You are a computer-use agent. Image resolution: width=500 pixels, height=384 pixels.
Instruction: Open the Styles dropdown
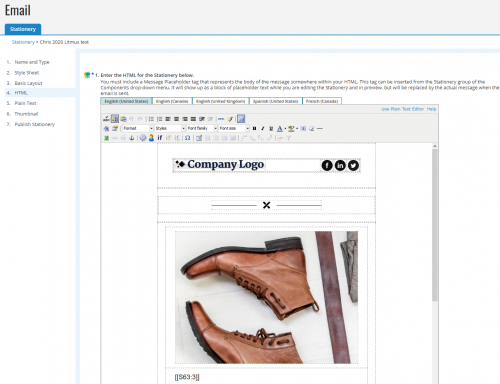(x=170, y=128)
